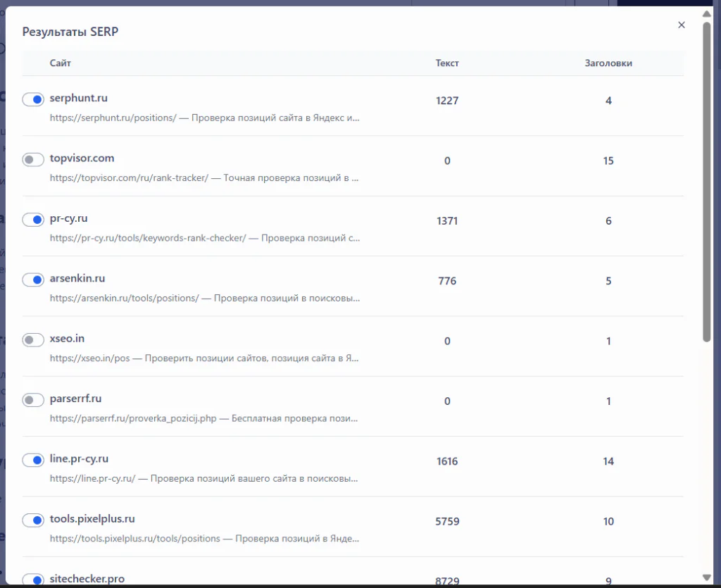This screenshot has height=588, width=721.
Task: Click the Сайт column header
Action: [61, 63]
